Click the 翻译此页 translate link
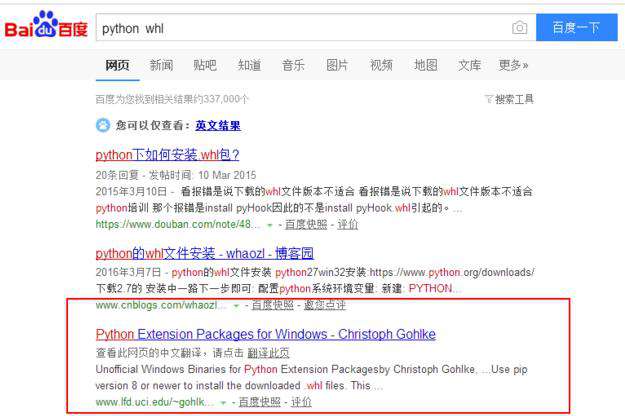Screen dimensions: 625x416 tap(268, 353)
